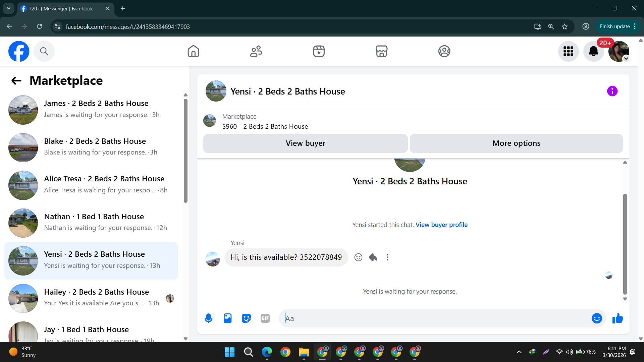Open more options dots on message

[x=387, y=257]
